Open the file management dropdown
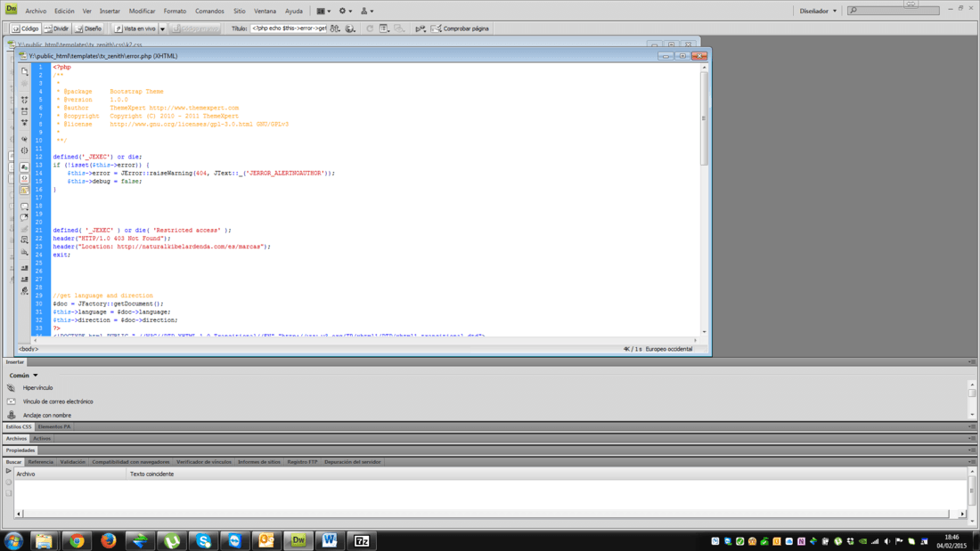980x551 pixels. (335, 28)
